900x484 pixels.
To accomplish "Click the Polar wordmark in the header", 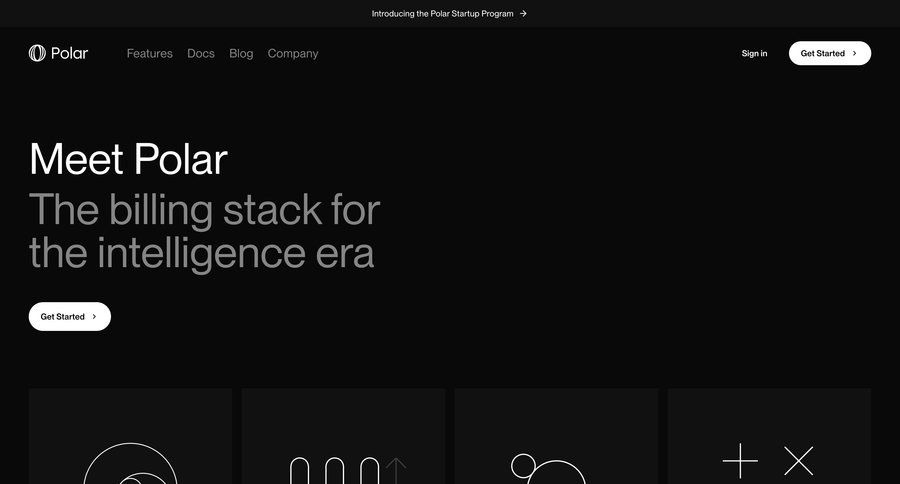I will pos(69,53).
